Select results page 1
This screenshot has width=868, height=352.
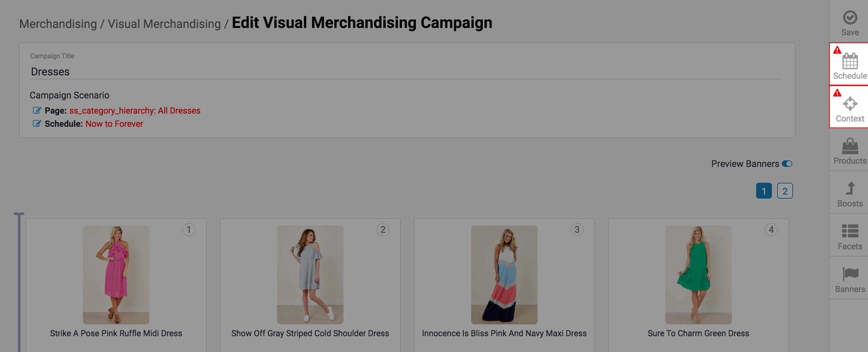[x=764, y=191]
